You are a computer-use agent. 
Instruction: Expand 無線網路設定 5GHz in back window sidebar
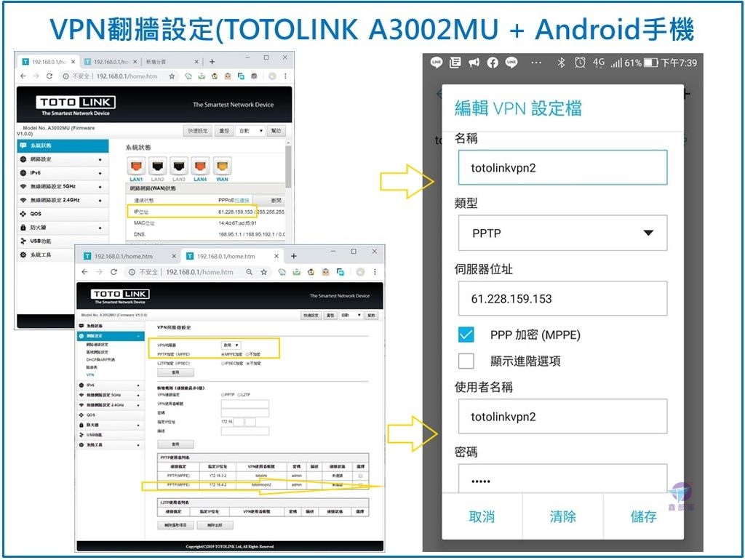click(63, 187)
